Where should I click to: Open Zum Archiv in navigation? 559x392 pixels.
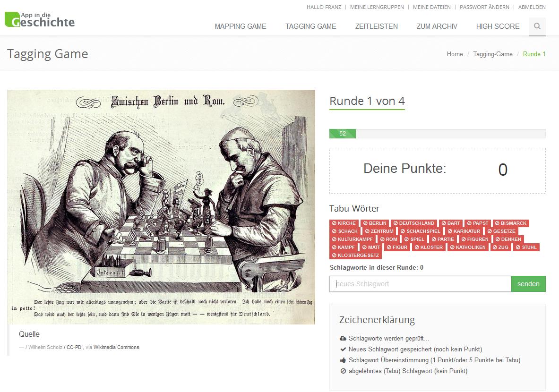pyautogui.click(x=437, y=26)
